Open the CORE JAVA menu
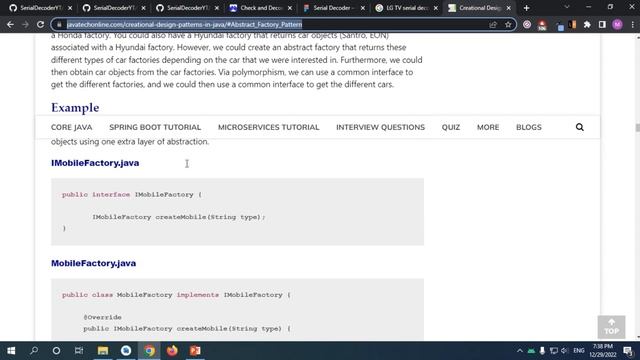This screenshot has height=360, width=640. (71, 127)
